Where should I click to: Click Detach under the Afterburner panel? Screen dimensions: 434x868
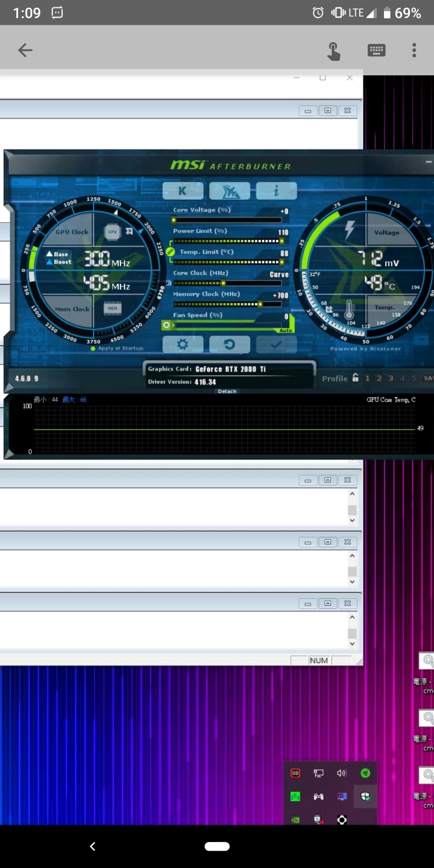tap(227, 391)
